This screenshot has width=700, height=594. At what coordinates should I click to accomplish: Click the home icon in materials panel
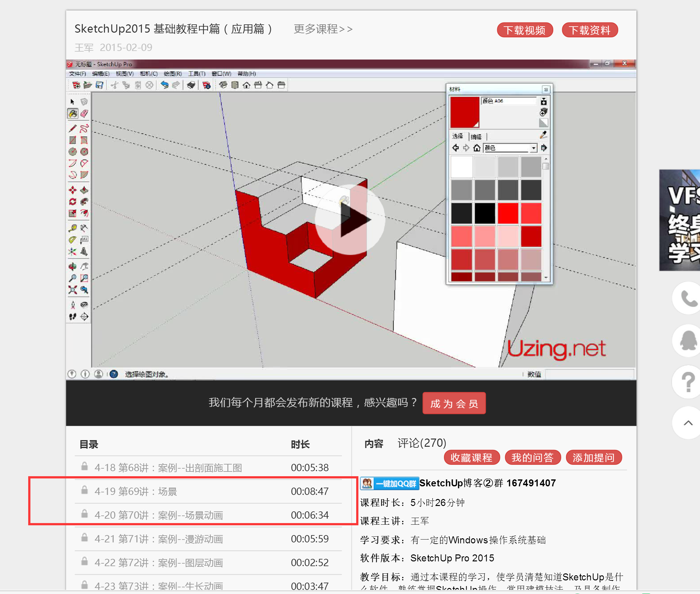tap(477, 148)
